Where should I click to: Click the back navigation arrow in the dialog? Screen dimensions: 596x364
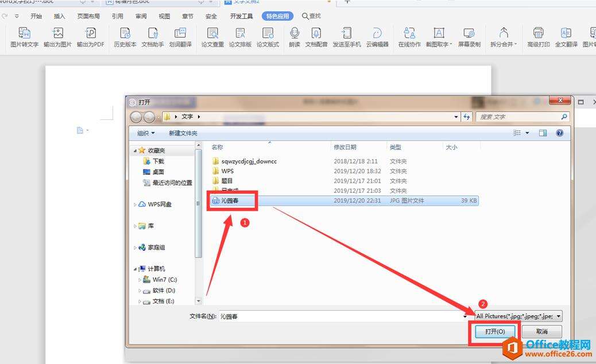pos(136,117)
